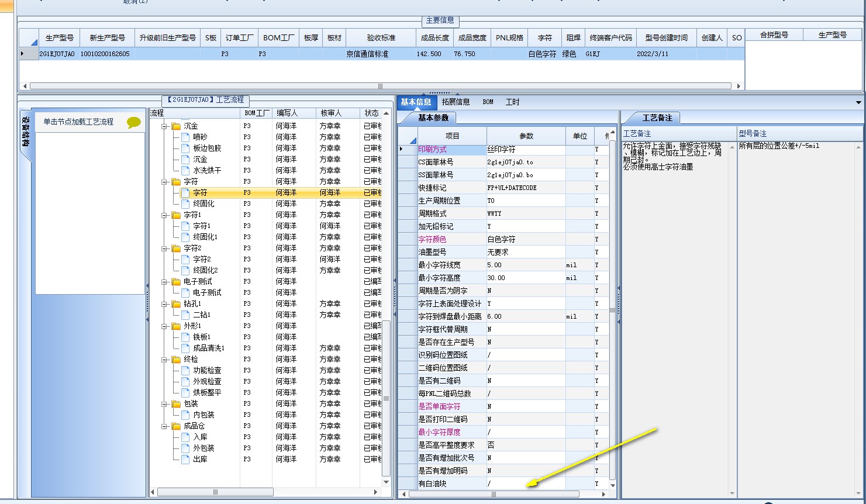
Task: Click the 二钻1 document icon
Action: [x=185, y=315]
